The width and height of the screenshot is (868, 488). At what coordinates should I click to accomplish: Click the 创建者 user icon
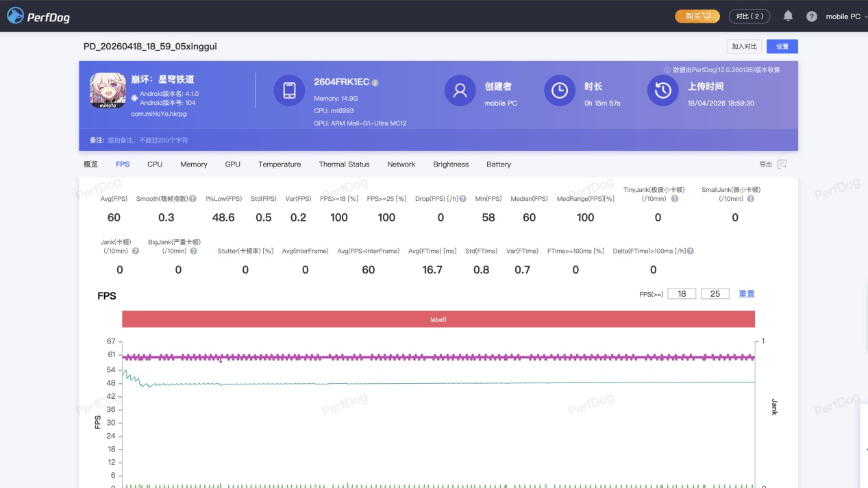[460, 90]
